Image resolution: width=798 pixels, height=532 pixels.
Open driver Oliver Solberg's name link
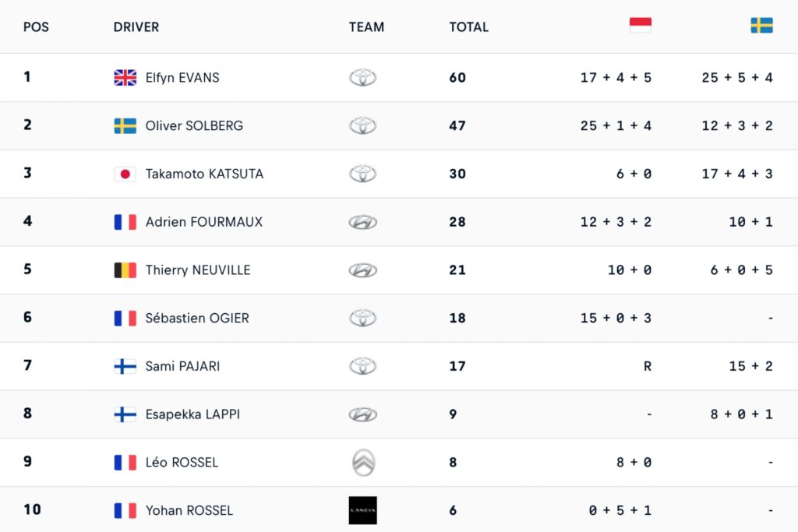[x=194, y=125]
